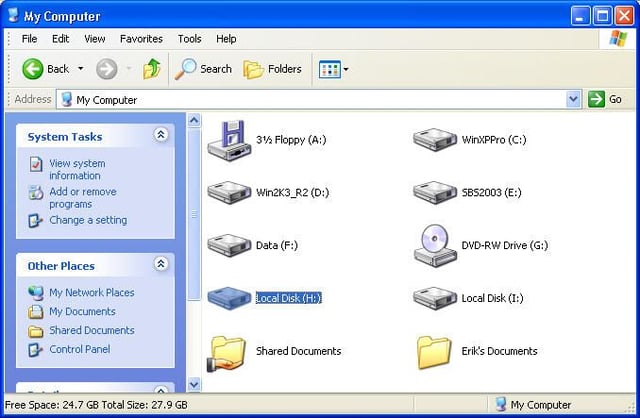Click the Control Panel sidebar icon
This screenshot has width=640, height=418.
36,349
